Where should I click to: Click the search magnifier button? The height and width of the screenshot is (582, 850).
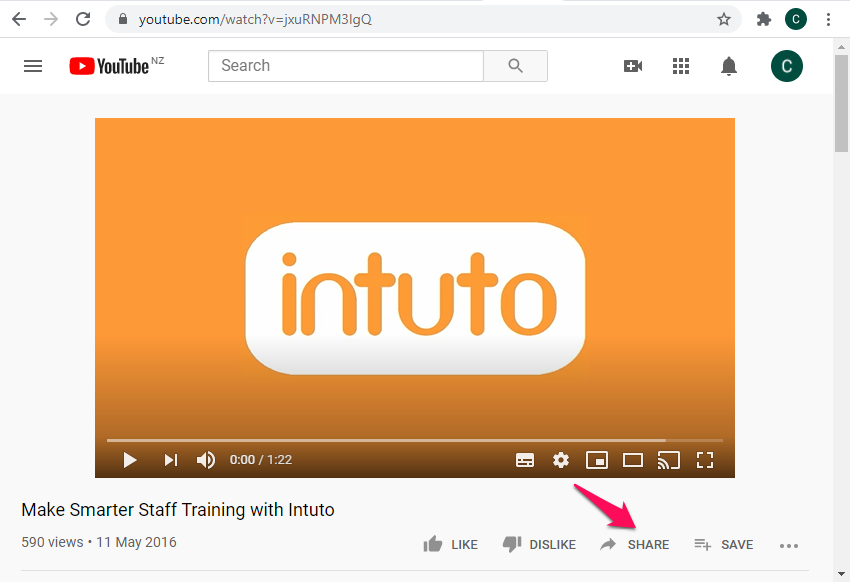pyautogui.click(x=515, y=66)
